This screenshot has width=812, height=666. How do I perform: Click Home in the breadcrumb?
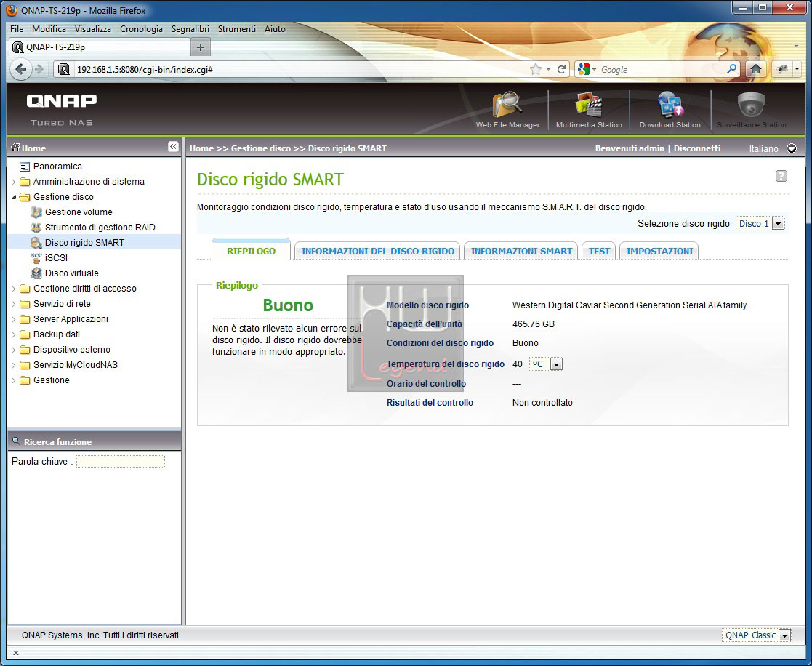click(x=201, y=148)
